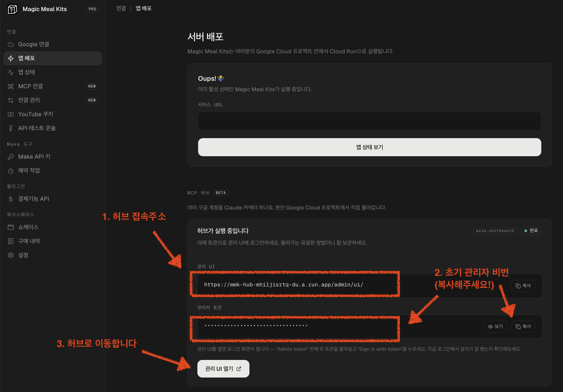Click the 완료 status badge
Image resolution: width=563 pixels, height=392 pixels.
click(531, 231)
